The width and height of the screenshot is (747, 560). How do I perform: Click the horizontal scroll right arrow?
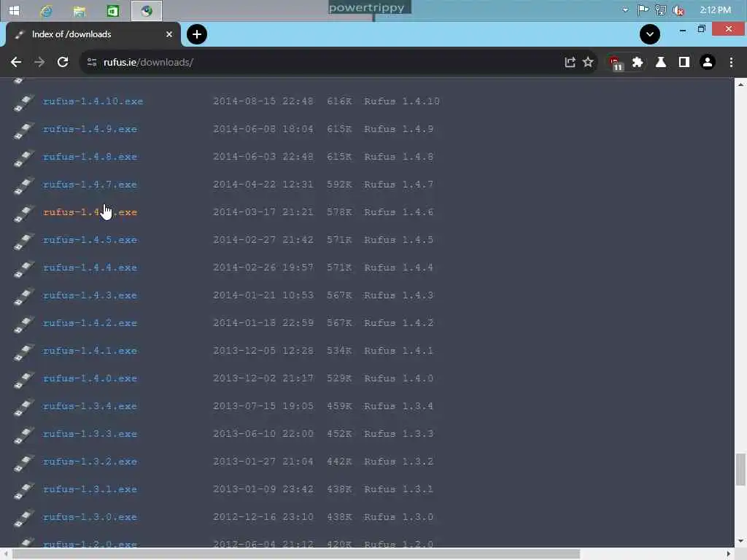click(729, 554)
